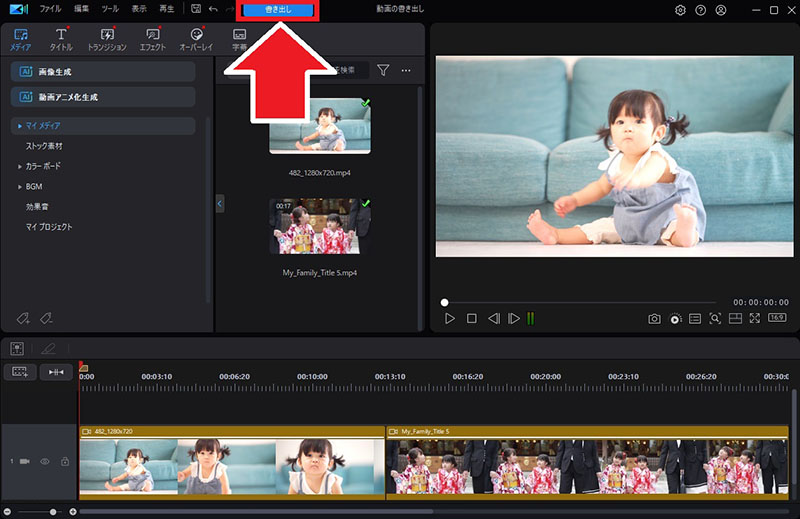Image resolution: width=800 pixels, height=519 pixels.
Task: Undo the last action
Action: [213, 9]
